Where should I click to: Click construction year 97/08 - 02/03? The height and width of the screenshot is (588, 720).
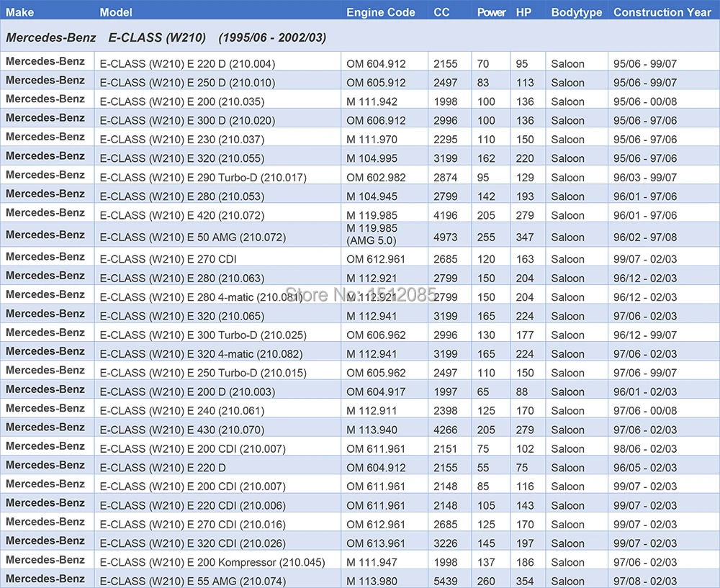pos(645,581)
